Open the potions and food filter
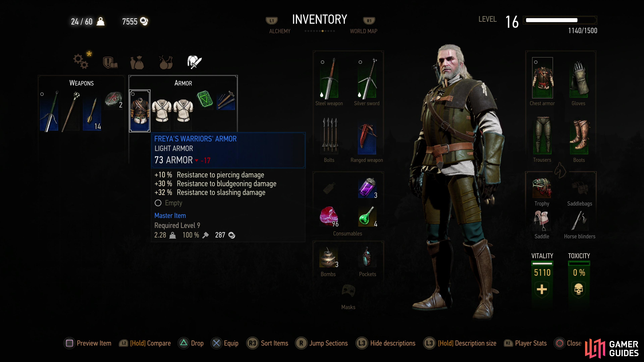The height and width of the screenshot is (362, 644). [x=166, y=62]
